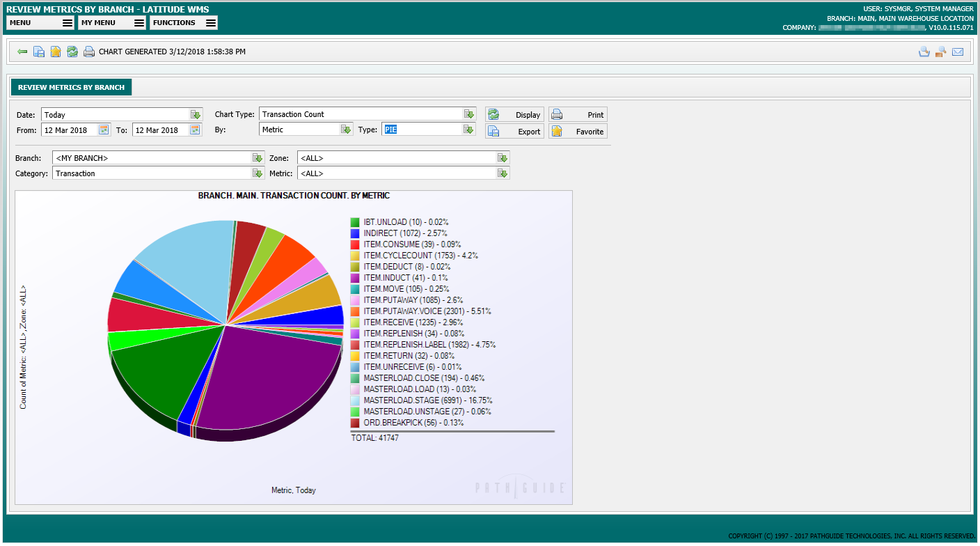Screen dimensions: 980x546
Task: Select the Review Metrics By Branch tab
Action: 71,88
